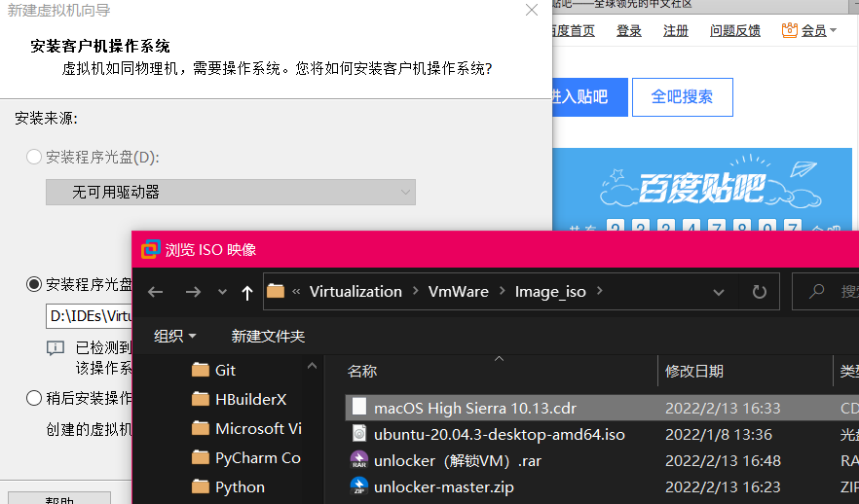Open the 无可用驱动器 drive dropdown
Image resolution: width=859 pixels, height=504 pixels.
pyautogui.click(x=231, y=192)
